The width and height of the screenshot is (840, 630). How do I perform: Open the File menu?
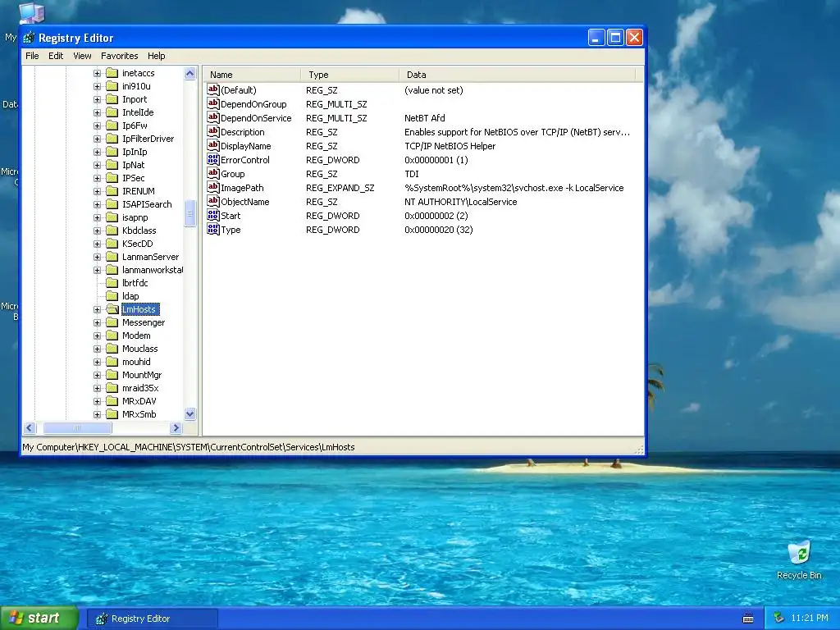pos(32,56)
